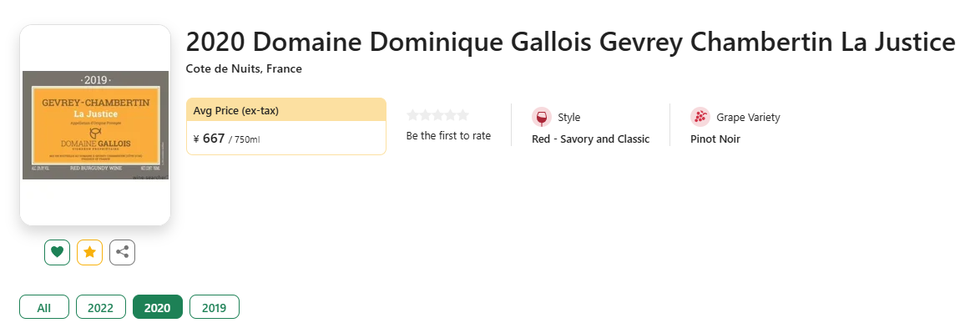Click the ¥ 667 price value

pyautogui.click(x=209, y=139)
